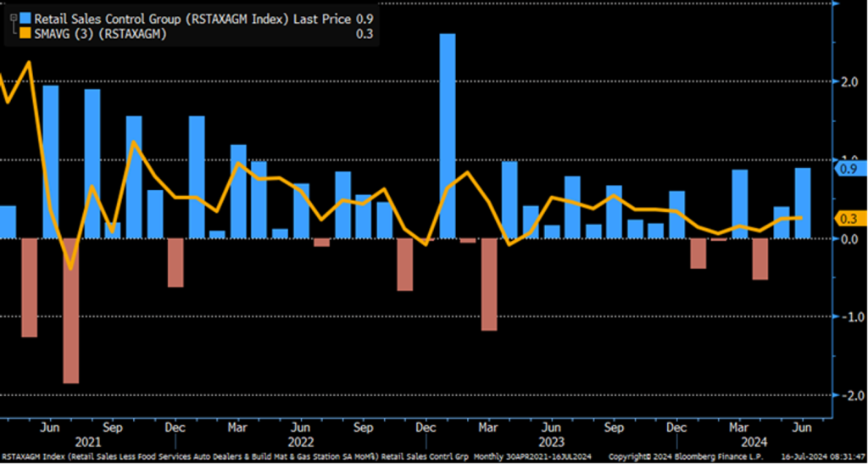Click the red bar at Mar 2023
The width and height of the screenshot is (868, 464).
(489, 284)
